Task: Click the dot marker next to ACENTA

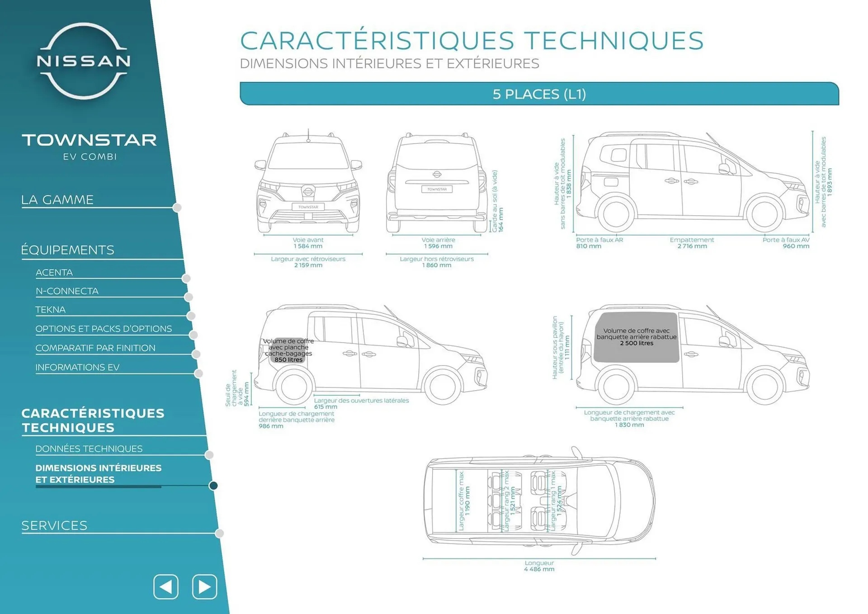Action: (186, 279)
